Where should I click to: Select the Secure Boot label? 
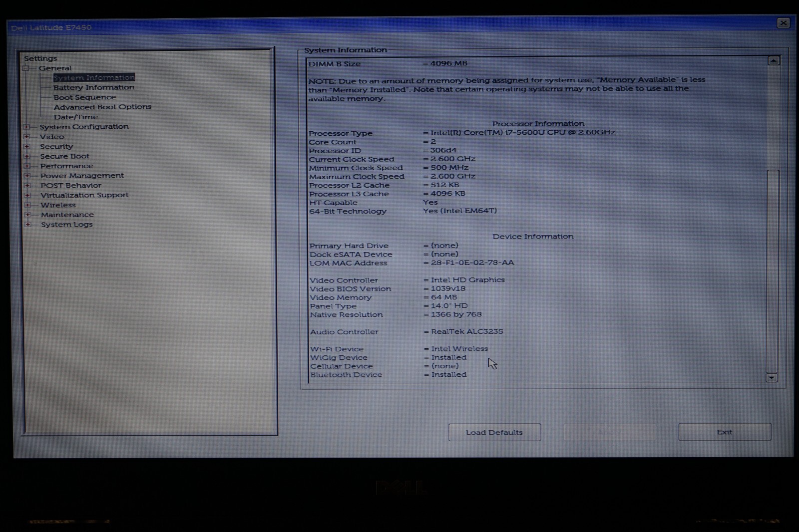coord(65,156)
